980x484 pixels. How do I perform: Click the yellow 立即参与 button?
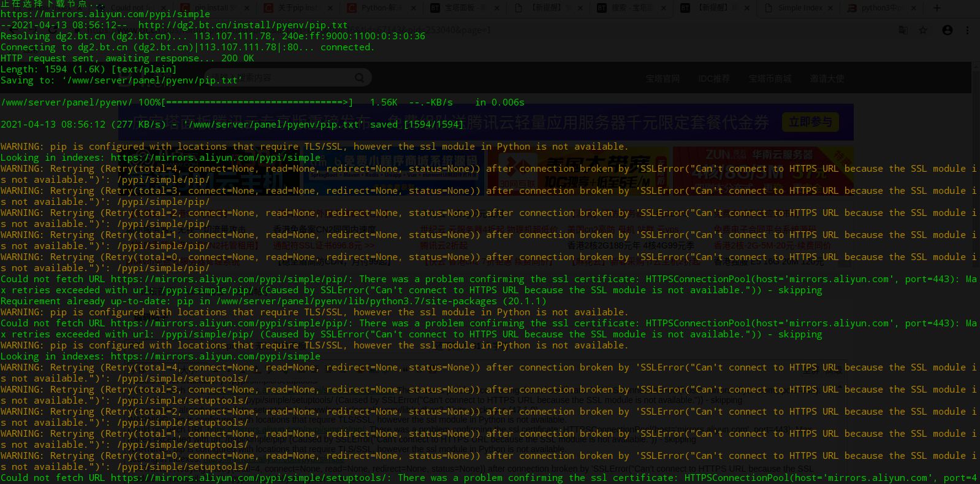[810, 122]
